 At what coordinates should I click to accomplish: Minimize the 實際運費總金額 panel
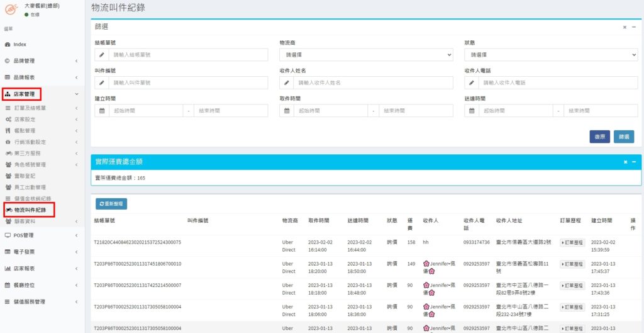point(634,162)
